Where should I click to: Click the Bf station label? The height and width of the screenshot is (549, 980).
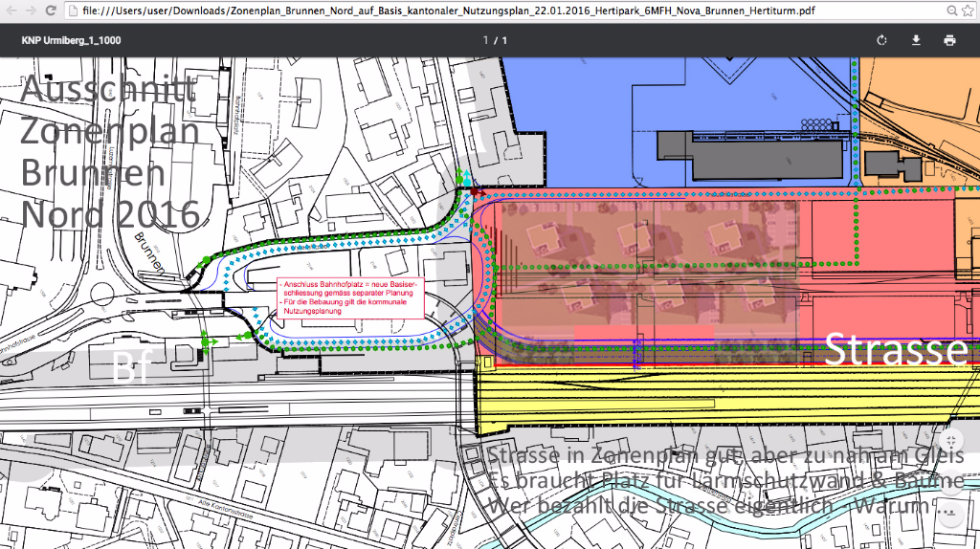click(132, 367)
